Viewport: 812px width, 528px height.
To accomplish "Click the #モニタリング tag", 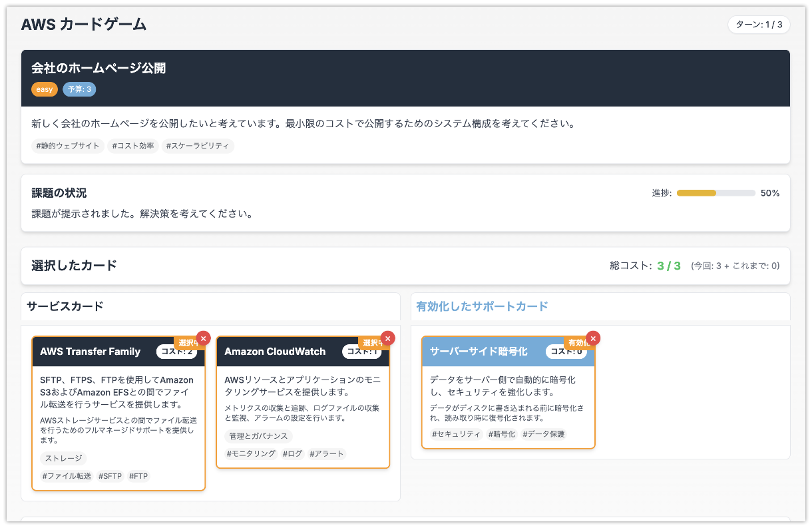I will pos(251,454).
